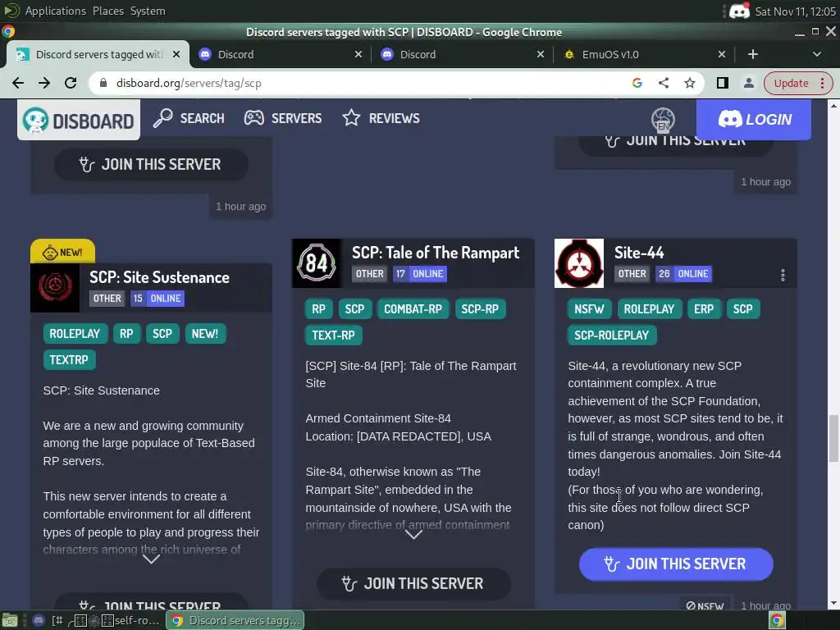Viewport: 840px width, 630px height.
Task: Open the Applications menu
Action: (55, 11)
